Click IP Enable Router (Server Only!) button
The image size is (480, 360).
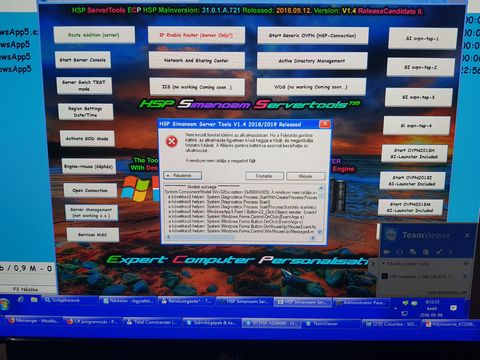(196, 35)
